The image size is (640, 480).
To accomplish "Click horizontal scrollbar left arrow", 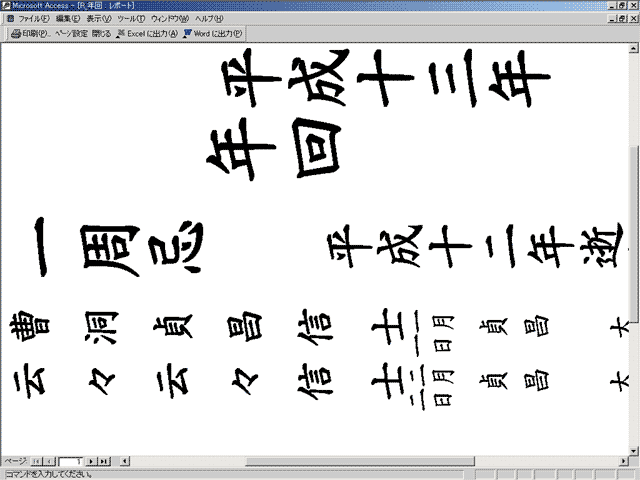I will [123, 461].
